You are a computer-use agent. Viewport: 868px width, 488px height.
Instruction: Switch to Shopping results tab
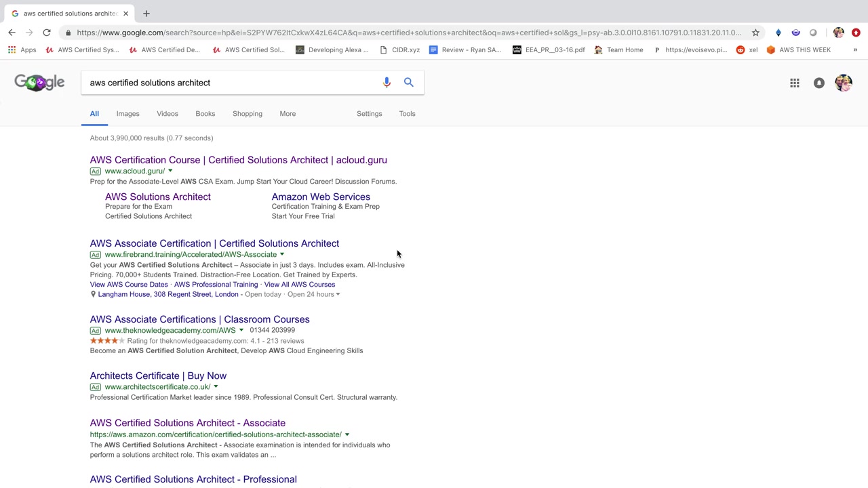click(x=248, y=114)
